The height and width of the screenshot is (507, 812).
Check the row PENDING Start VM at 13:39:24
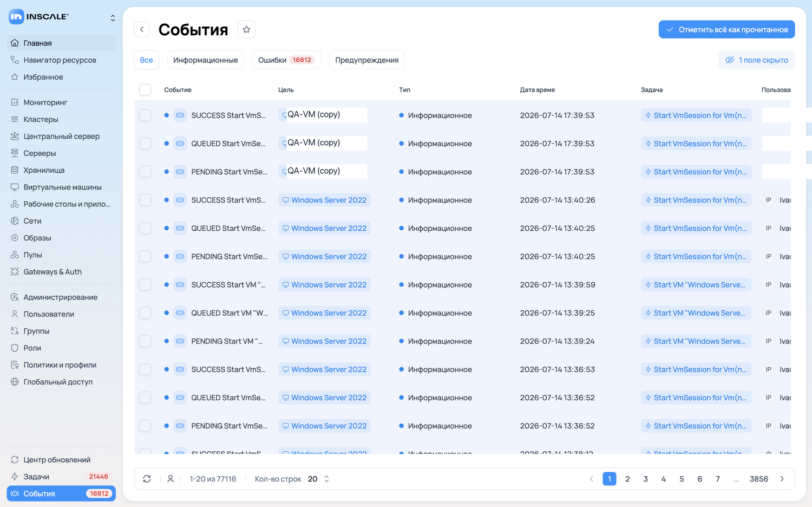(145, 341)
